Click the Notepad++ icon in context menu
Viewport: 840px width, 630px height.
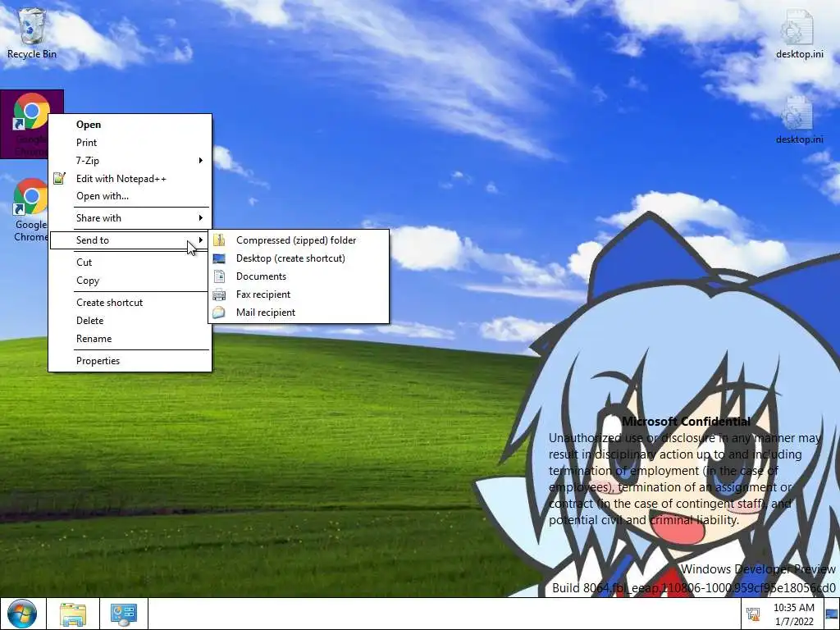[x=59, y=178]
